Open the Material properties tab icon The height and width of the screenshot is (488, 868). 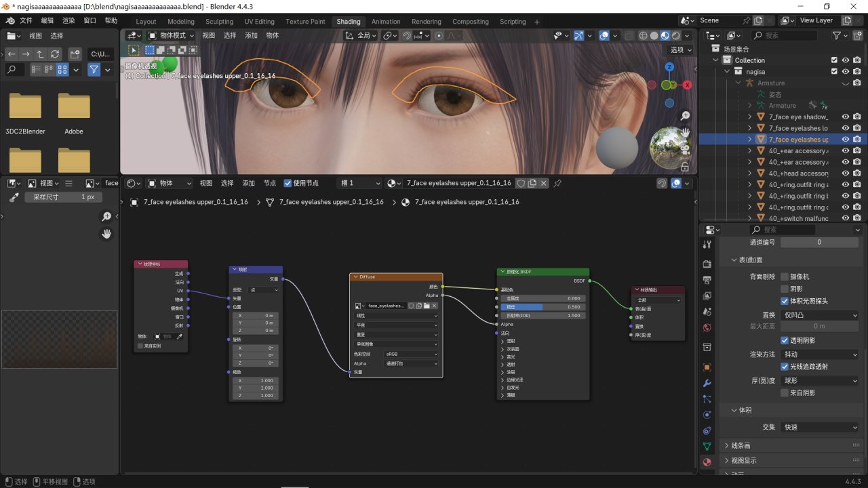click(x=707, y=462)
